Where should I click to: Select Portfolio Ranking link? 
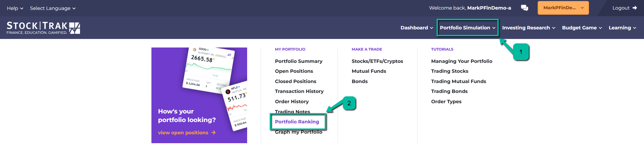click(x=297, y=122)
